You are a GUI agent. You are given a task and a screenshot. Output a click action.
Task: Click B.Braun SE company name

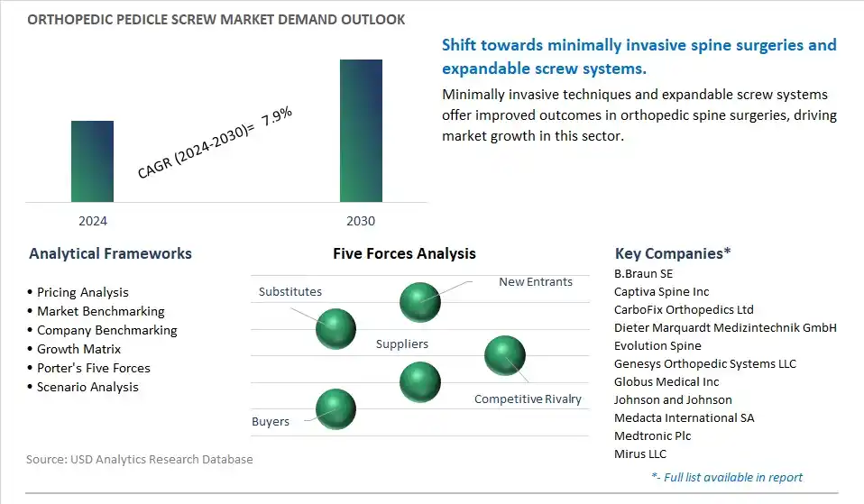644,274
